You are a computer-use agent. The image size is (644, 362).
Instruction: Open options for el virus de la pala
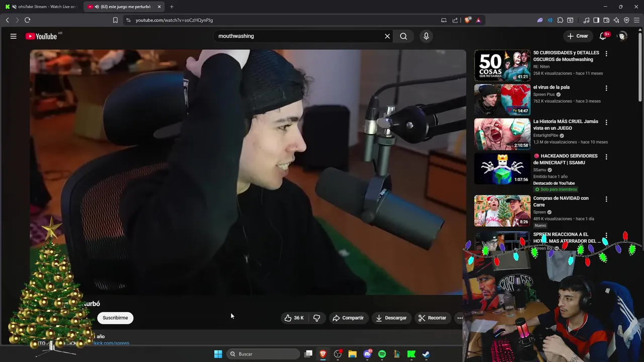pos(606,88)
